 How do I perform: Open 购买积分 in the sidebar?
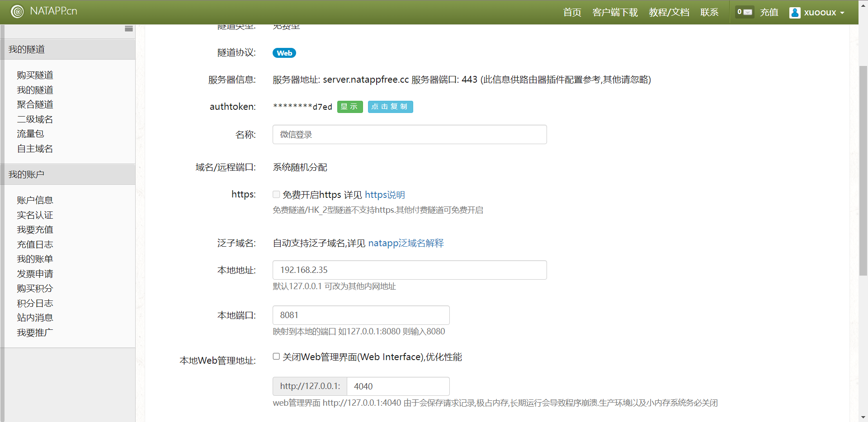pos(35,288)
